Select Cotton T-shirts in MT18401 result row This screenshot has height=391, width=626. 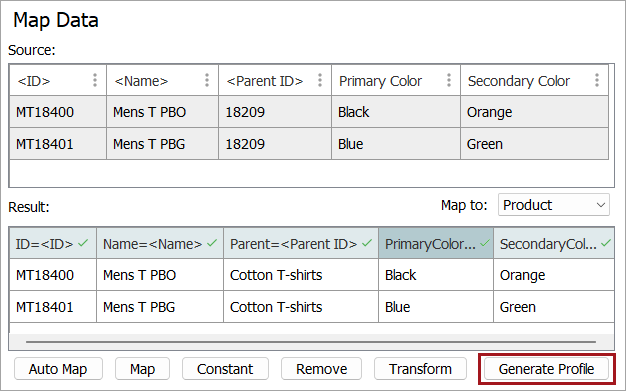pyautogui.click(x=301, y=307)
